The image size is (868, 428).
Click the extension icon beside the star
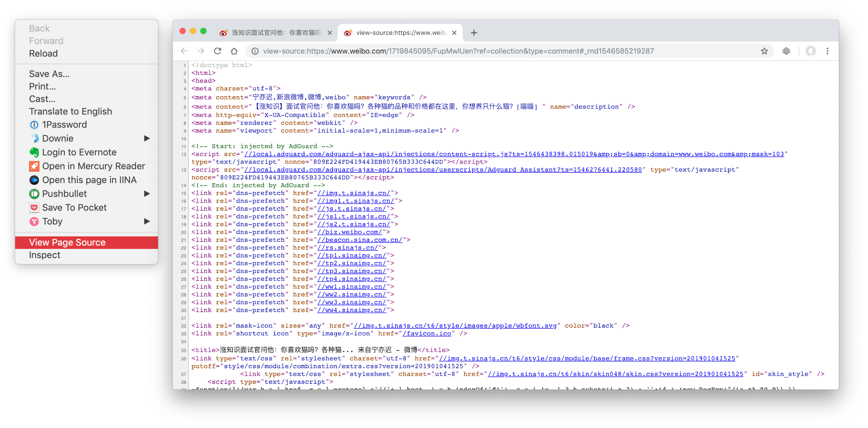point(786,51)
